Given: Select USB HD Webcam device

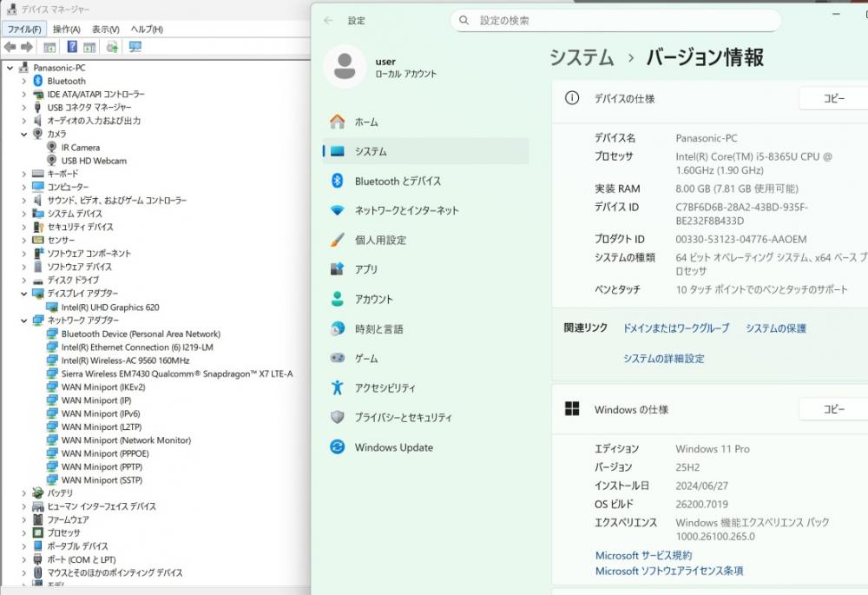Looking at the screenshot, I should tap(94, 161).
